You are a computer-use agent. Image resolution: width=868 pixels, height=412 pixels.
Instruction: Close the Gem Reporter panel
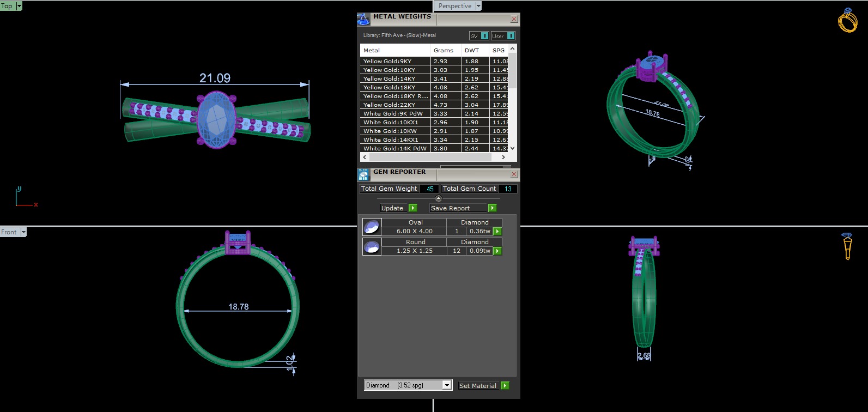pos(514,174)
